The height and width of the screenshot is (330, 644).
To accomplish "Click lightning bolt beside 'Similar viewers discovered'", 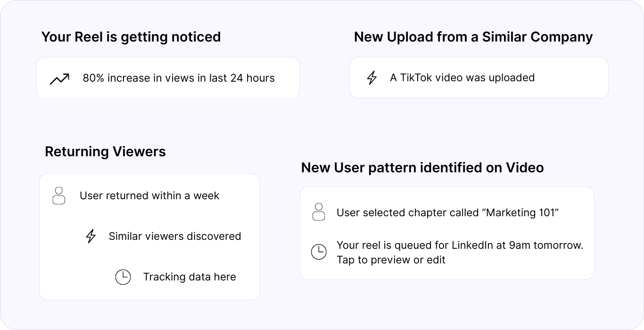I will (x=91, y=236).
